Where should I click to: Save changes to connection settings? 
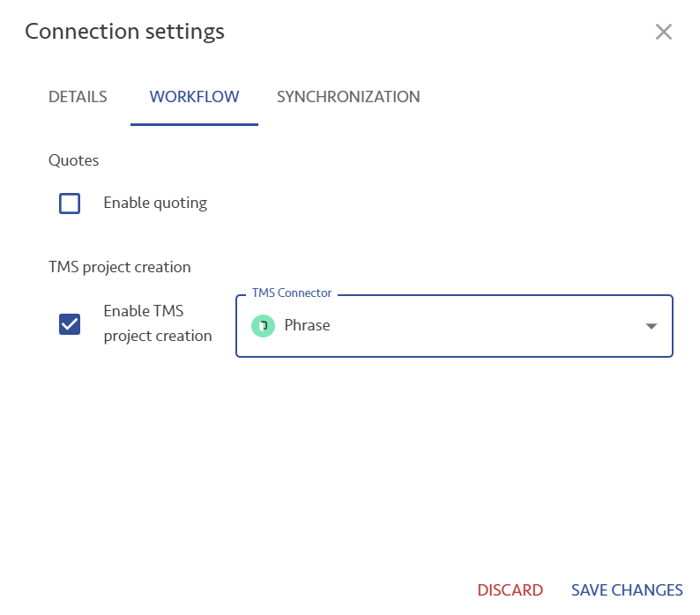(x=627, y=590)
